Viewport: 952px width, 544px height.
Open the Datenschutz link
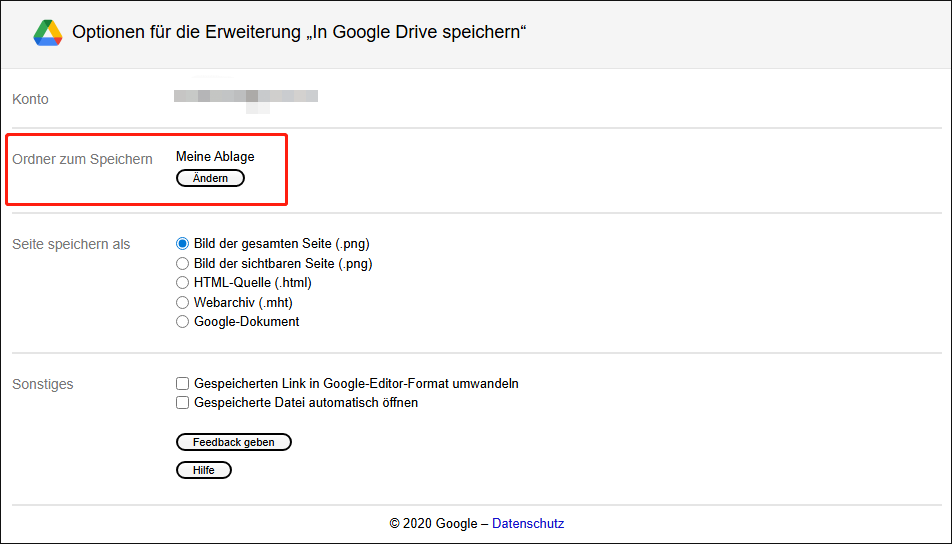click(528, 523)
